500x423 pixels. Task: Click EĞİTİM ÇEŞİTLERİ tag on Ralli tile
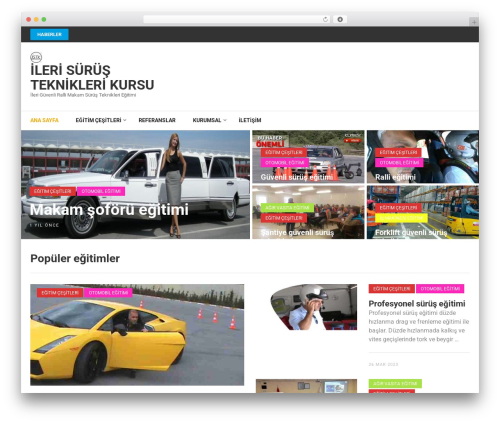click(x=398, y=153)
